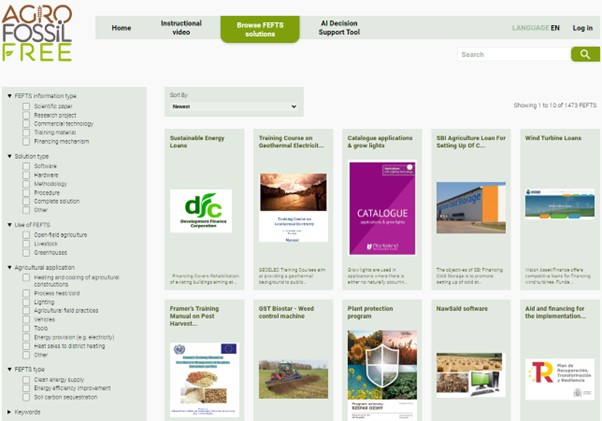Open GST Biostar Weed control machine title
Image resolution: width=602 pixels, height=421 pixels.
coord(286,312)
